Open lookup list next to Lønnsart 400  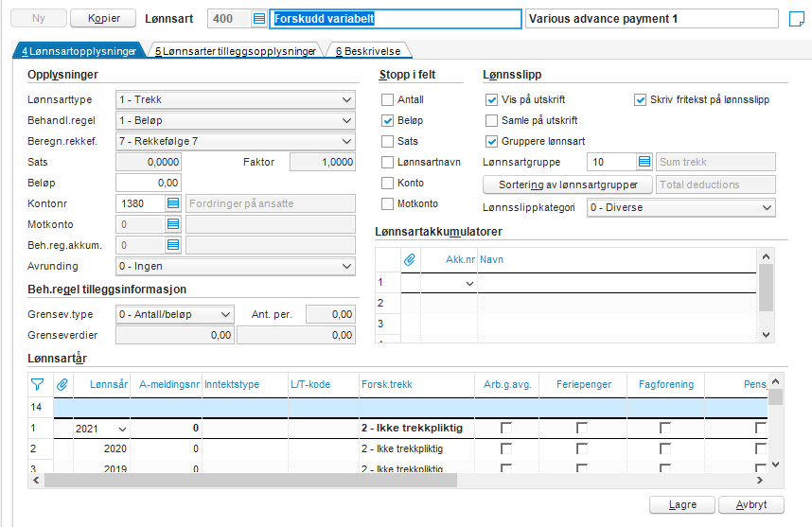(259, 19)
